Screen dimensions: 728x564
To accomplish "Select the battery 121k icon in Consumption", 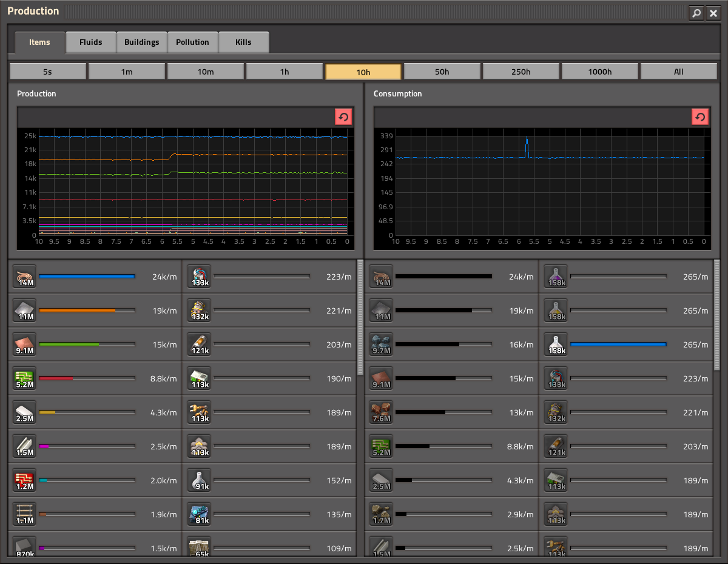I will pos(556,446).
